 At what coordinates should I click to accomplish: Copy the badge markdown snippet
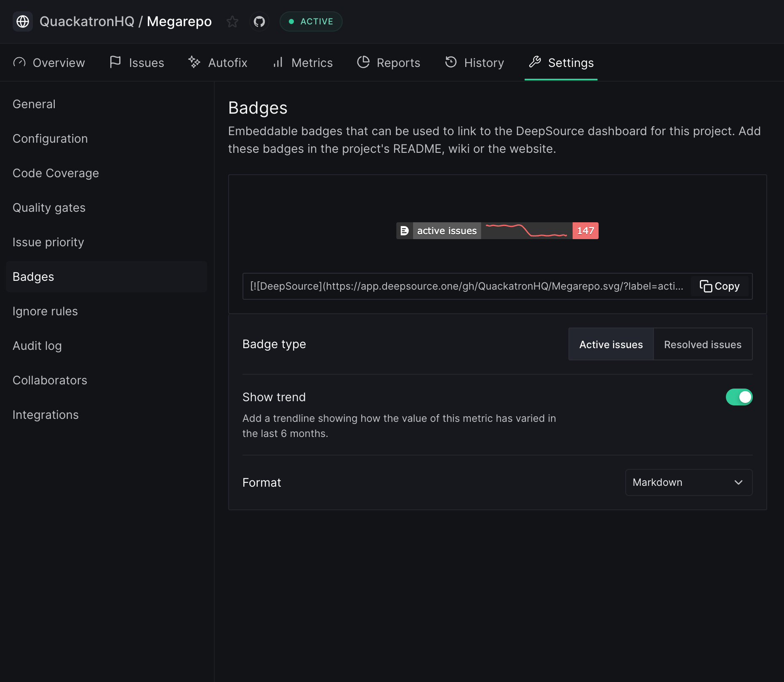[x=720, y=286]
